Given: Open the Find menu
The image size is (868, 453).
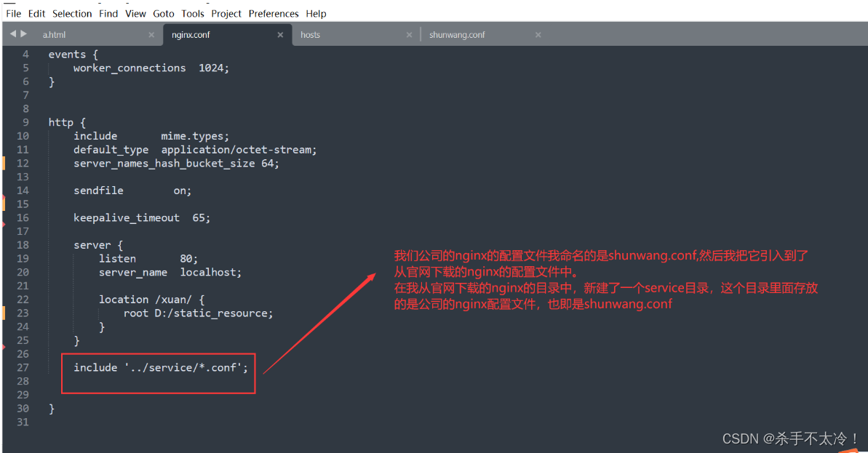Looking at the screenshot, I should click(108, 13).
